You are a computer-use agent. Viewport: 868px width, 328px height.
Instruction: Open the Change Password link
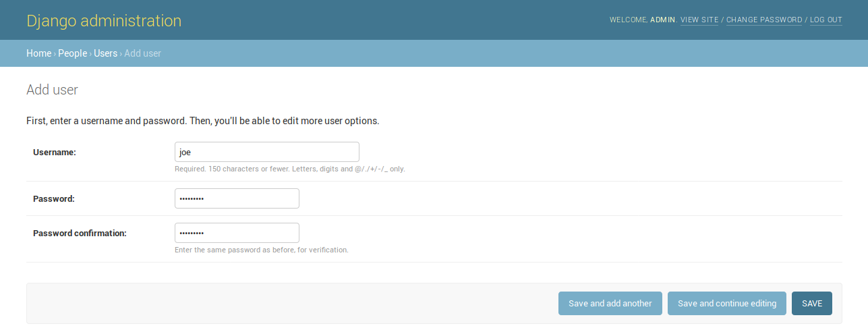click(x=764, y=20)
